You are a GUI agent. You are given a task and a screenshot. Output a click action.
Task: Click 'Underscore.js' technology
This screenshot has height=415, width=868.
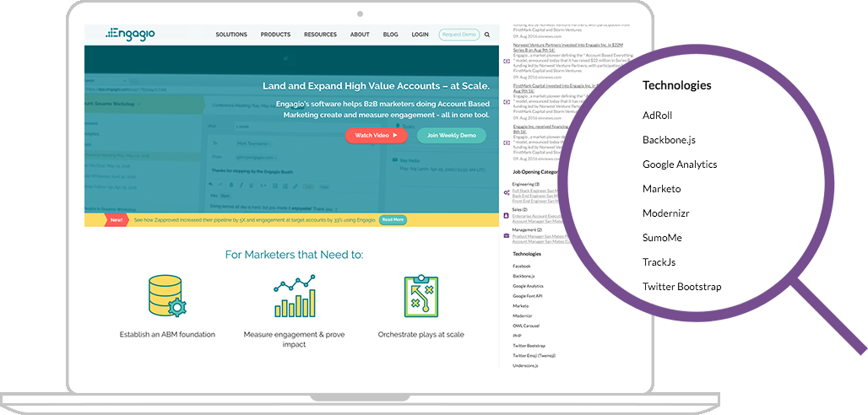pyautogui.click(x=525, y=366)
